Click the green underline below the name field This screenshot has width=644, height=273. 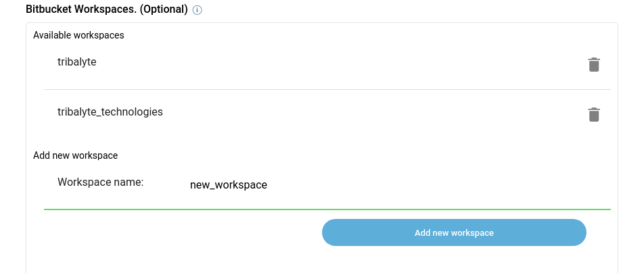pos(327,209)
